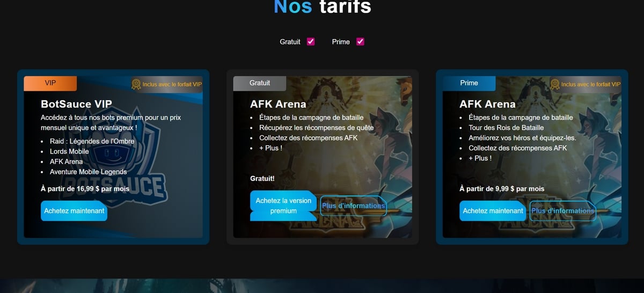This screenshot has height=293, width=644.
Task: Click the orange VIP badge label
Action: click(50, 83)
